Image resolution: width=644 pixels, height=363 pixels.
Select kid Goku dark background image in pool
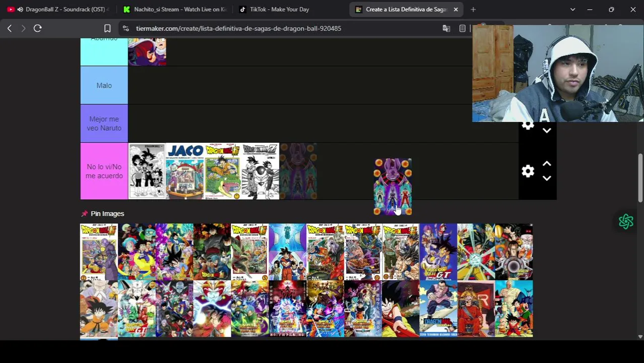(x=401, y=309)
